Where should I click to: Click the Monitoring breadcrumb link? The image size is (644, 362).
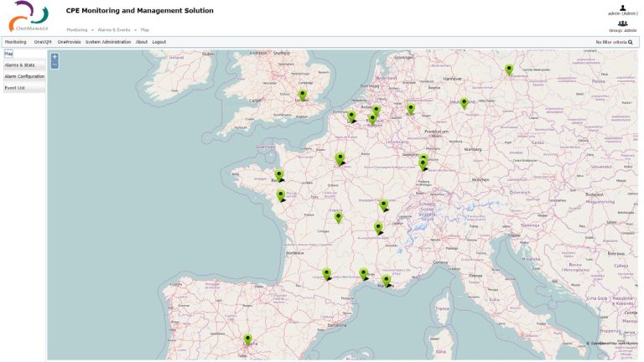tap(77, 30)
